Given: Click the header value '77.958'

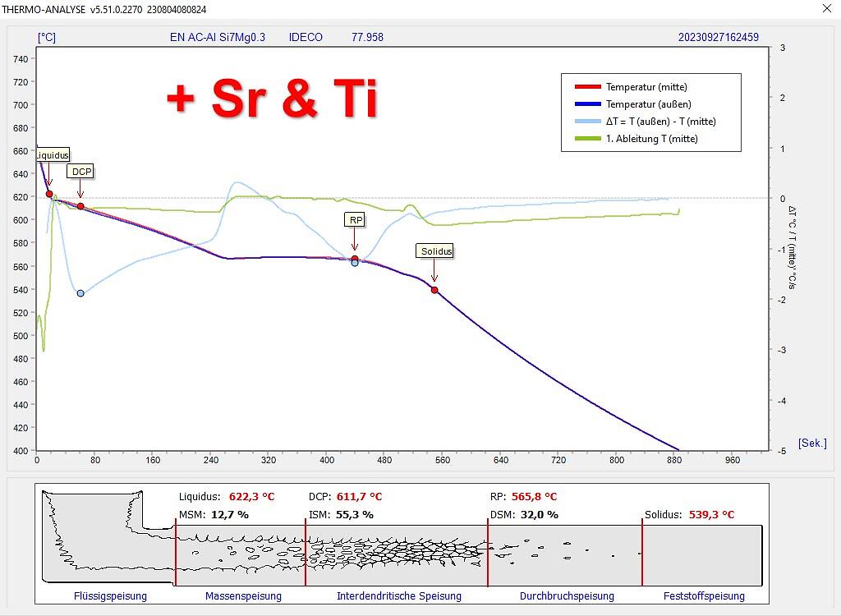Looking at the screenshot, I should click(x=367, y=37).
